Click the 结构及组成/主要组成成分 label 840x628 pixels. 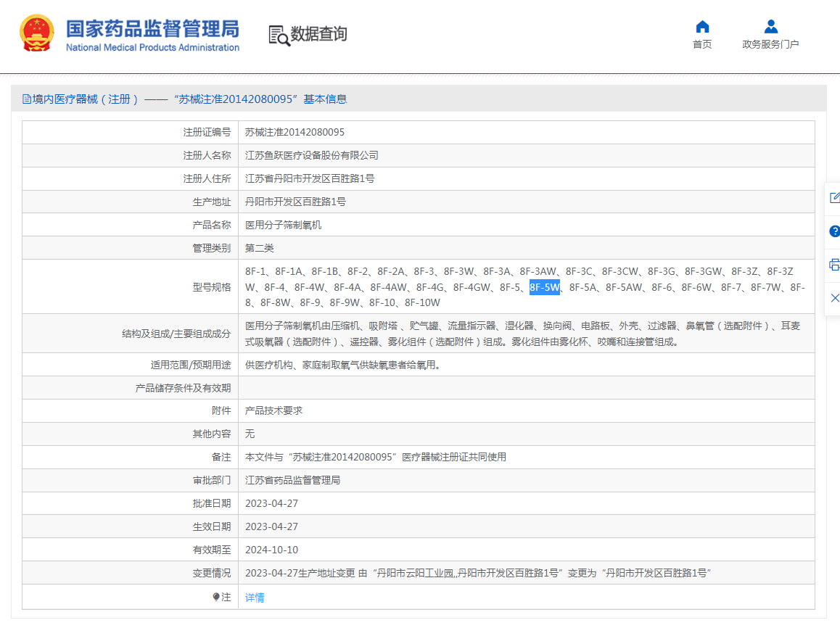[176, 334]
